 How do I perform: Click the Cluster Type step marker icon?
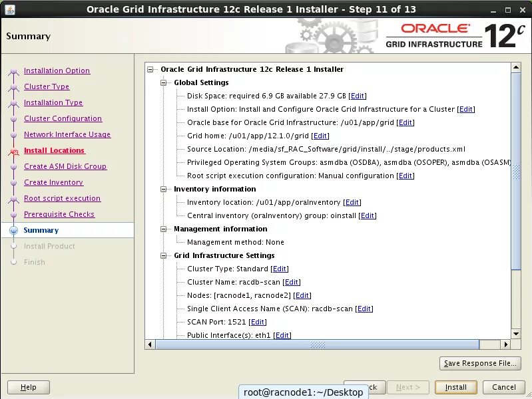click(13, 87)
